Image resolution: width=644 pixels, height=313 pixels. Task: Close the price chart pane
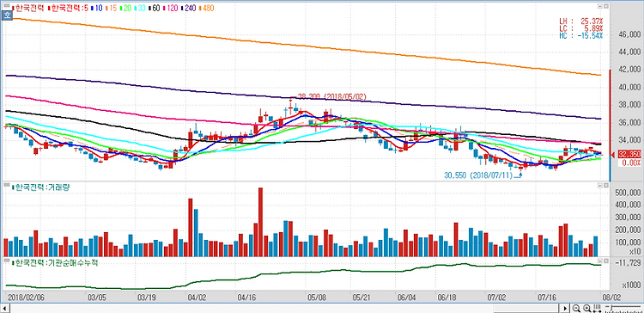point(605,6)
